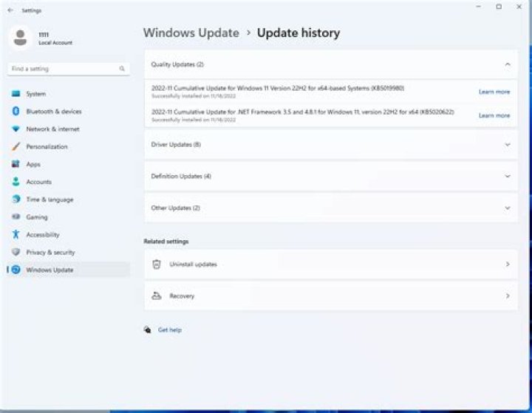Click the Get help link
Screen dimensions: 532x413
tap(169, 330)
